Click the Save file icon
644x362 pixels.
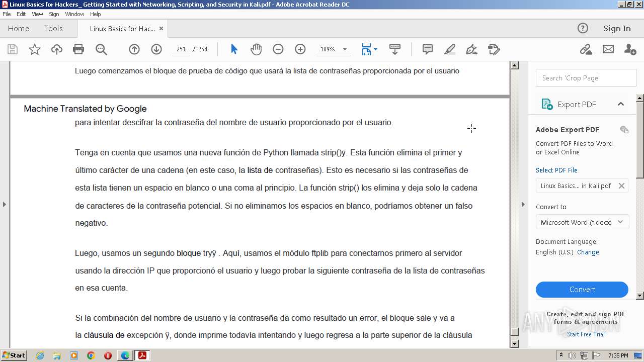(x=13, y=49)
